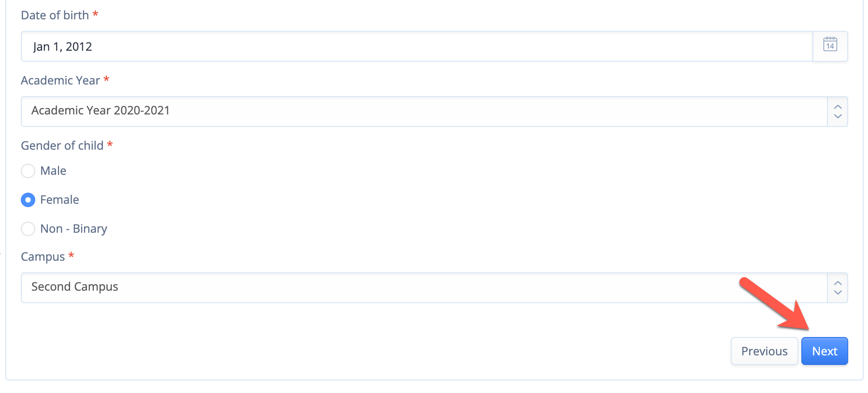
Task: Click the Academic Year field label
Action: coord(60,80)
